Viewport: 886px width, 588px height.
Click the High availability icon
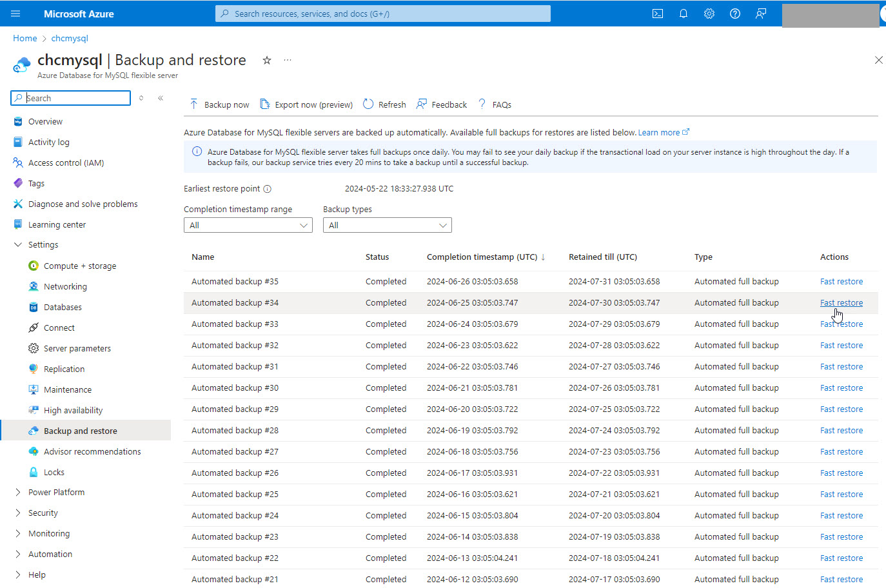[34, 410]
